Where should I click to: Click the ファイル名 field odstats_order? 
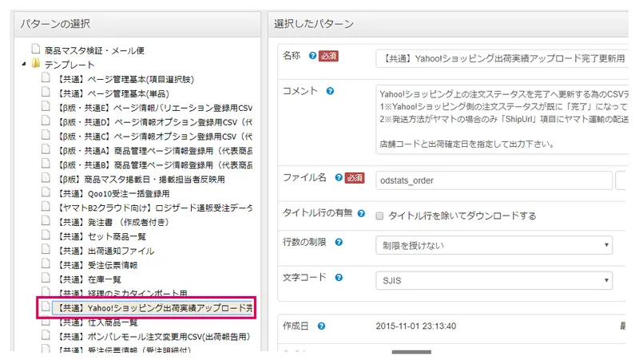(494, 180)
